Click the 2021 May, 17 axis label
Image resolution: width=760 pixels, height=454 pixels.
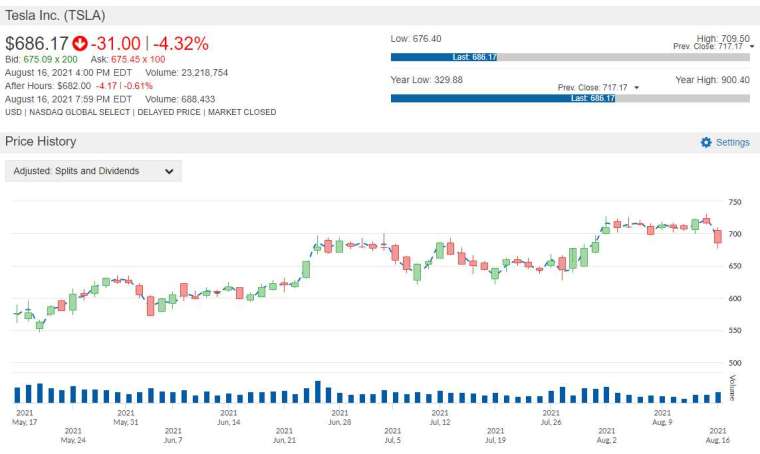(25, 418)
